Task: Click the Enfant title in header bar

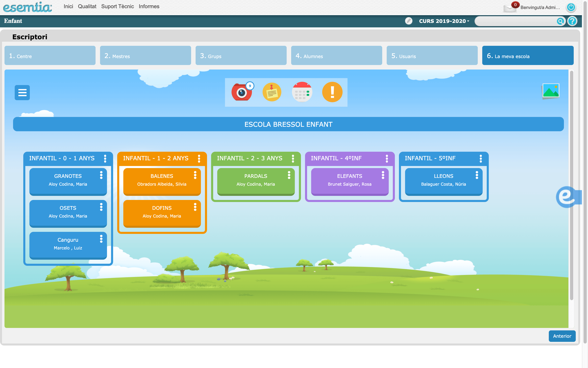Action: [13, 21]
